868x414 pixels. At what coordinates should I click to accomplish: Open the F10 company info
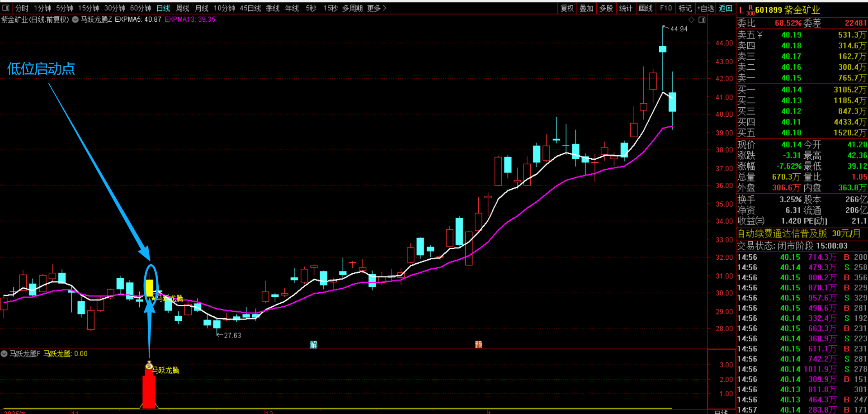pos(666,8)
